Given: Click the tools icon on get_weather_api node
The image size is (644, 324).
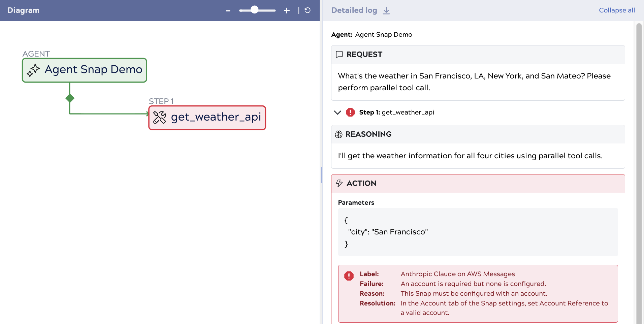Looking at the screenshot, I should tap(160, 118).
